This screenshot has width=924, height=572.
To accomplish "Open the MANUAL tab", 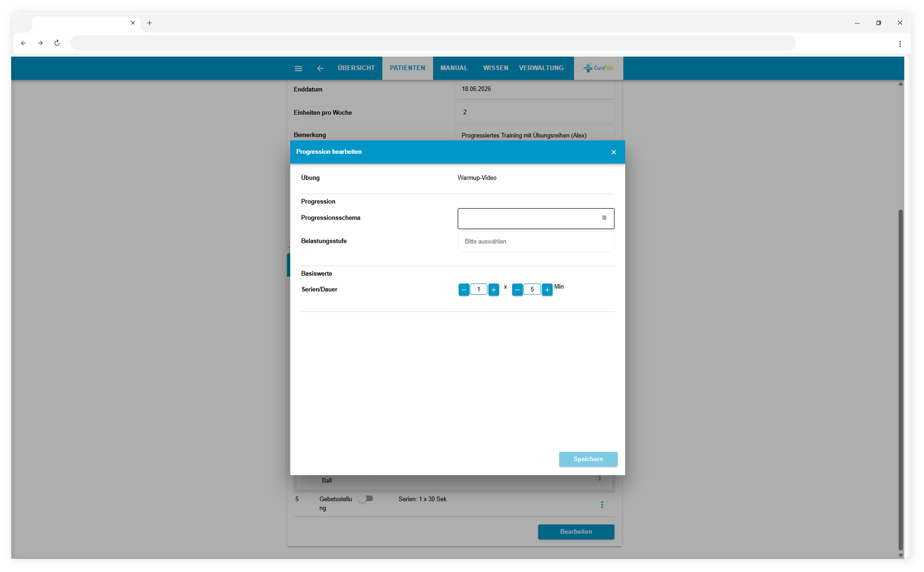I will (x=454, y=68).
